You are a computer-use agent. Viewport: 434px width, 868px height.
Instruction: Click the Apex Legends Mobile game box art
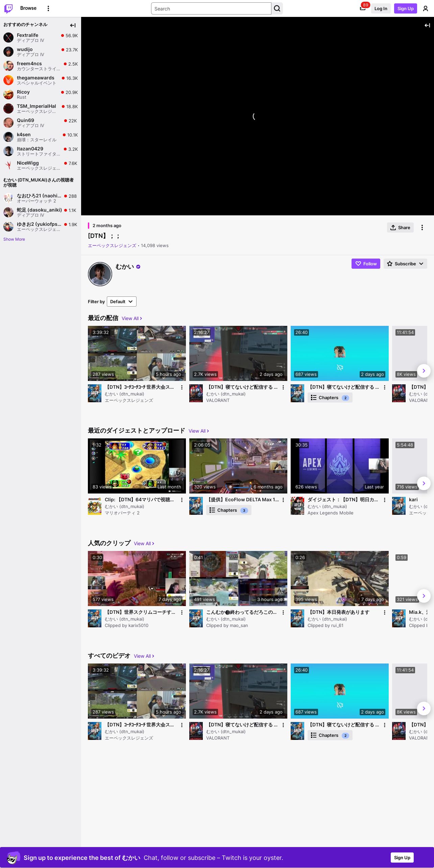click(x=297, y=506)
